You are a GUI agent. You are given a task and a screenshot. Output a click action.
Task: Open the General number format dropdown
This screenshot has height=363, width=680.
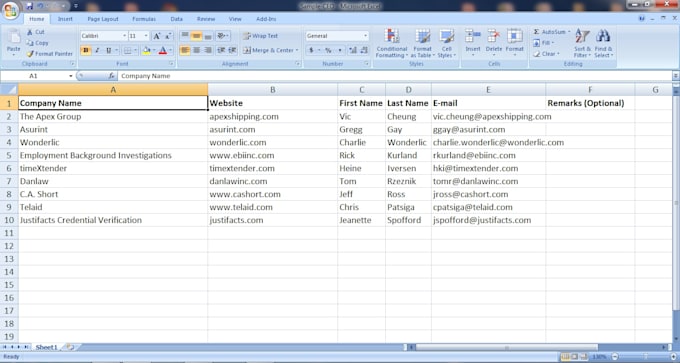(x=366, y=36)
